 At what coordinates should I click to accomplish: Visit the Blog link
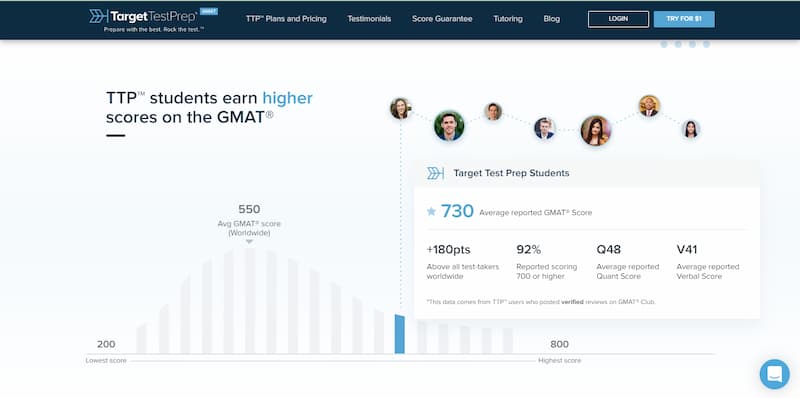(x=552, y=19)
